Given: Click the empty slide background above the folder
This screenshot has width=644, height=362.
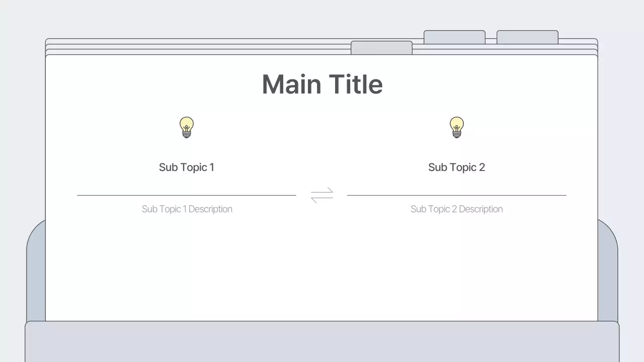Looking at the screenshot, I should tap(201, 18).
